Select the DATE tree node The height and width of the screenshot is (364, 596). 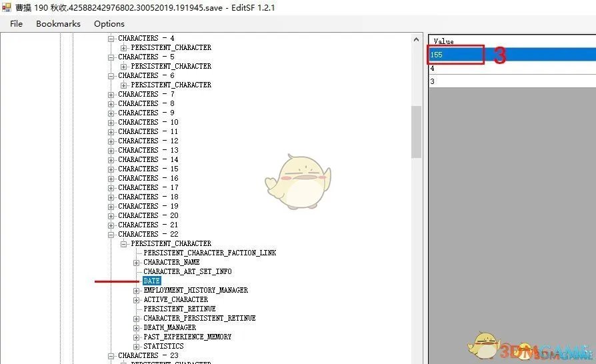point(152,281)
